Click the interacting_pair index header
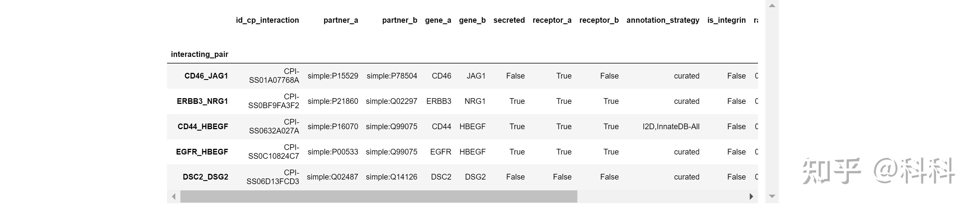The height and width of the screenshot is (210, 980). point(199,54)
